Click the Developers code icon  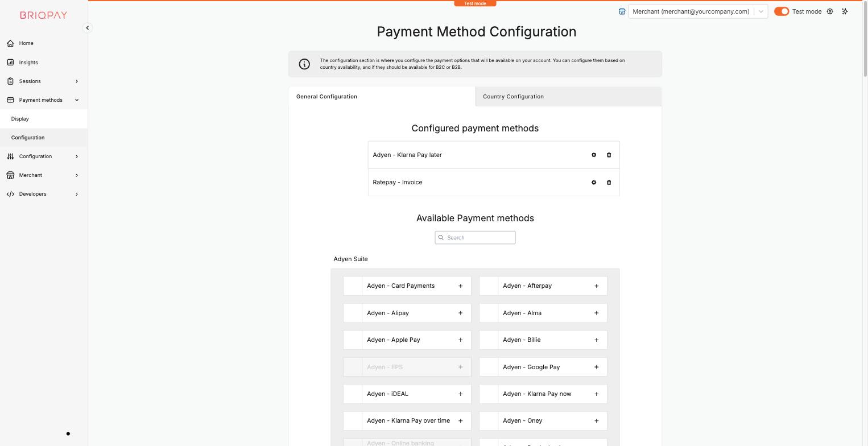10,194
